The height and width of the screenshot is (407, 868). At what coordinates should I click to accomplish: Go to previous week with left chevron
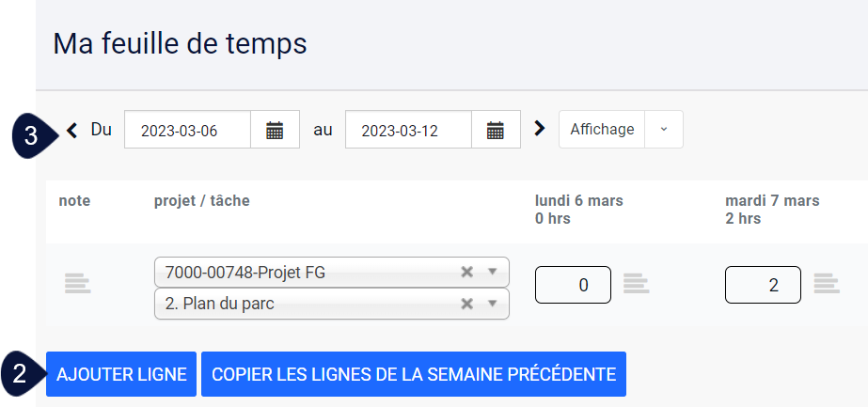click(x=72, y=131)
